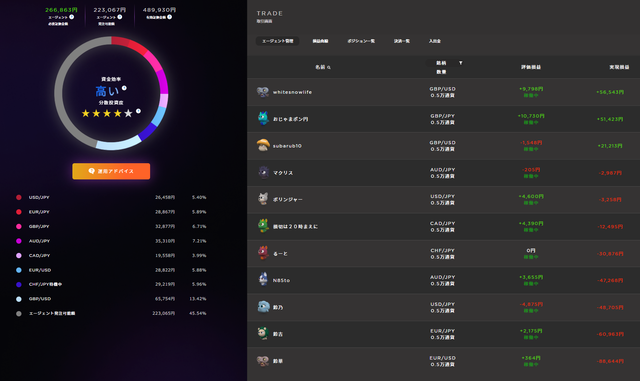Click the five-star diversification rating
Screen dimensions: 640x381
click(107, 113)
